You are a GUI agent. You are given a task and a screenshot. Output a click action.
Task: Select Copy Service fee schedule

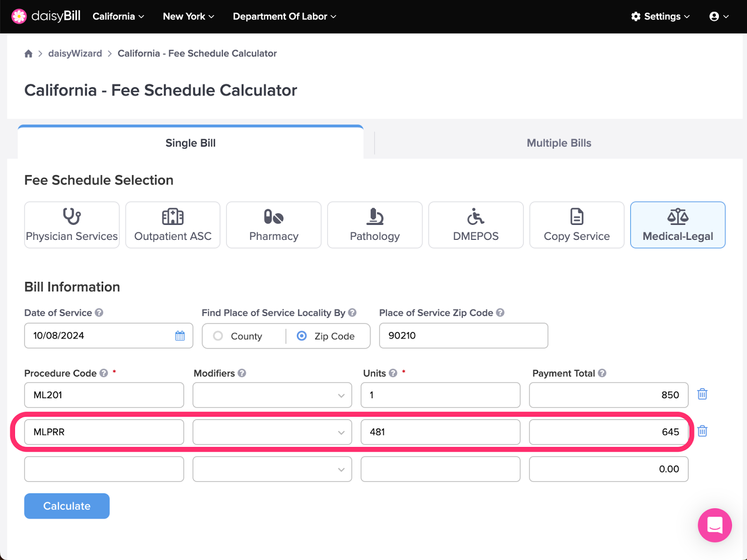[x=577, y=225]
